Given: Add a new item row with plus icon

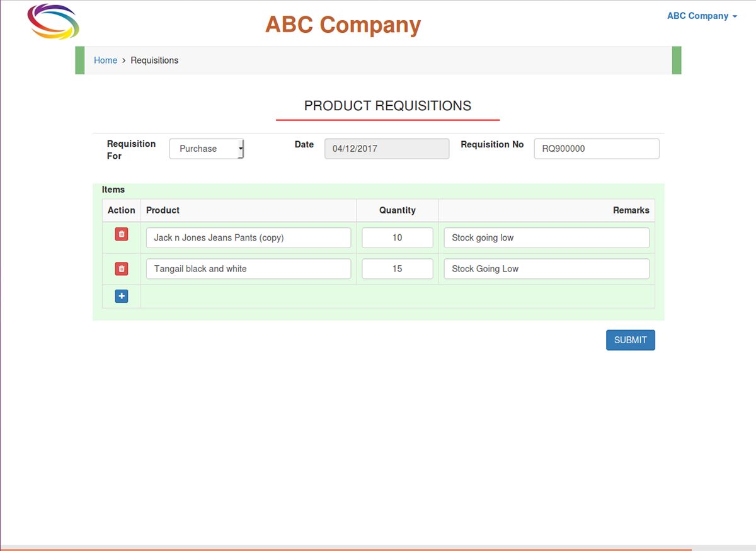Looking at the screenshot, I should 122,296.
